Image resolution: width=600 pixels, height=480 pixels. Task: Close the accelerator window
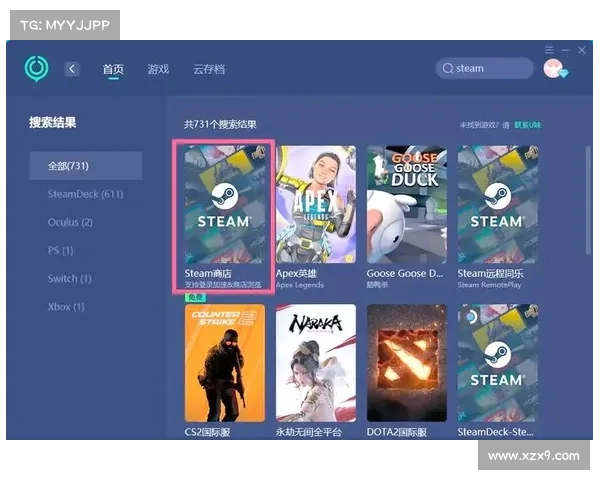tap(582, 50)
